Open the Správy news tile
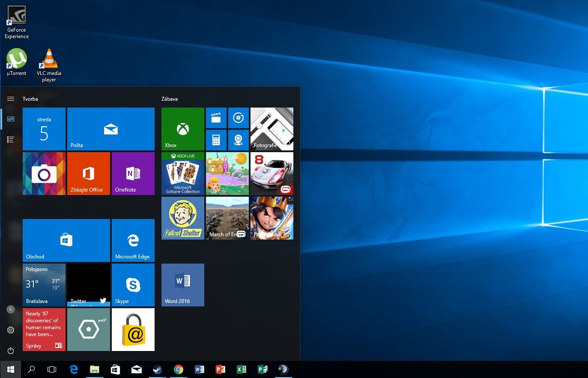Image resolution: width=588 pixels, height=378 pixels. click(44, 329)
